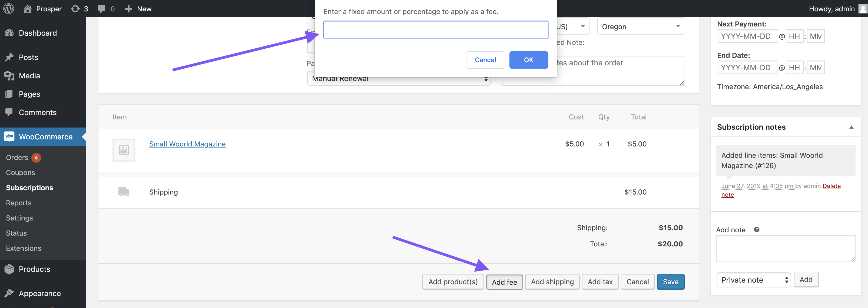Open Products via the box icon

pyautogui.click(x=9, y=269)
